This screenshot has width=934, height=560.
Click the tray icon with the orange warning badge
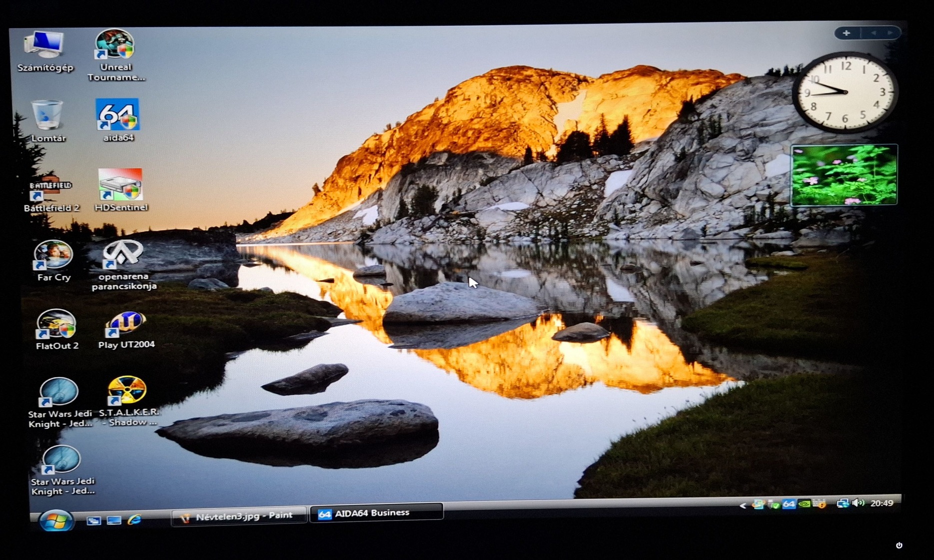pyautogui.click(x=819, y=504)
